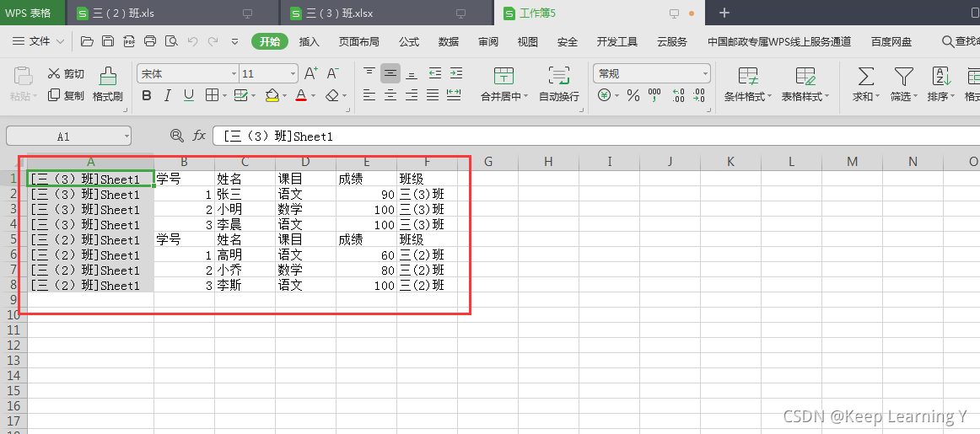Expand the borders dropdown arrow
Viewport: 980px width, 434px height.
(x=225, y=95)
